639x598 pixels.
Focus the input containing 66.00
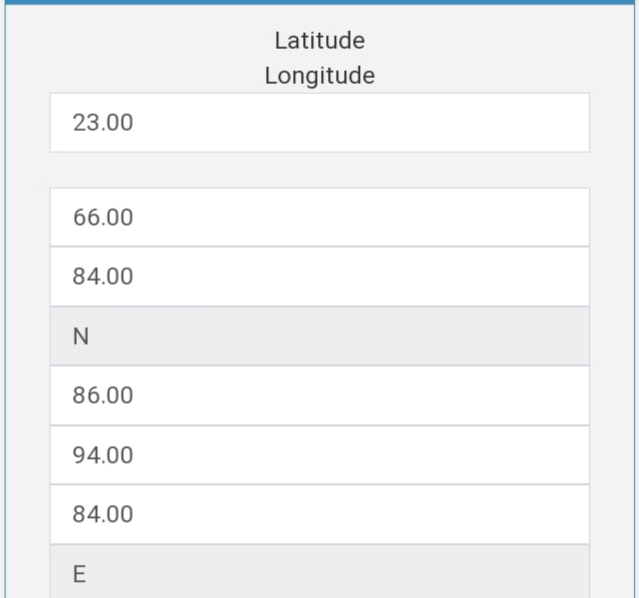coord(319,217)
